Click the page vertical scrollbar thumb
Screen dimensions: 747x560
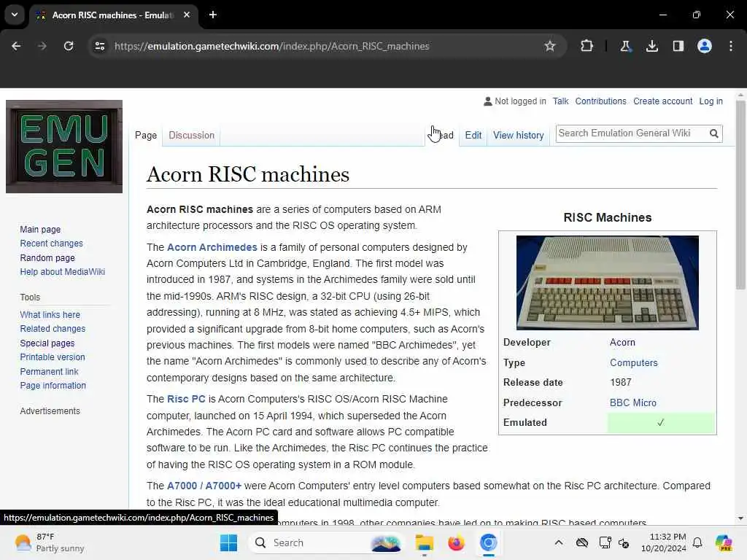click(740, 194)
